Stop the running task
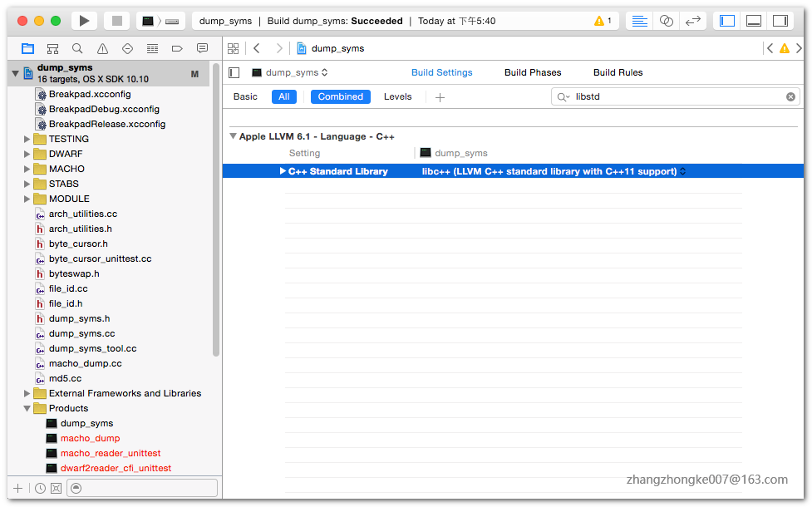The image size is (812, 507). pos(117,21)
